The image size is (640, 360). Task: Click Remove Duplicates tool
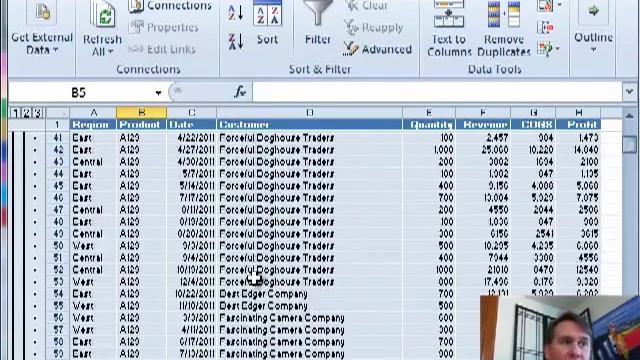click(504, 29)
